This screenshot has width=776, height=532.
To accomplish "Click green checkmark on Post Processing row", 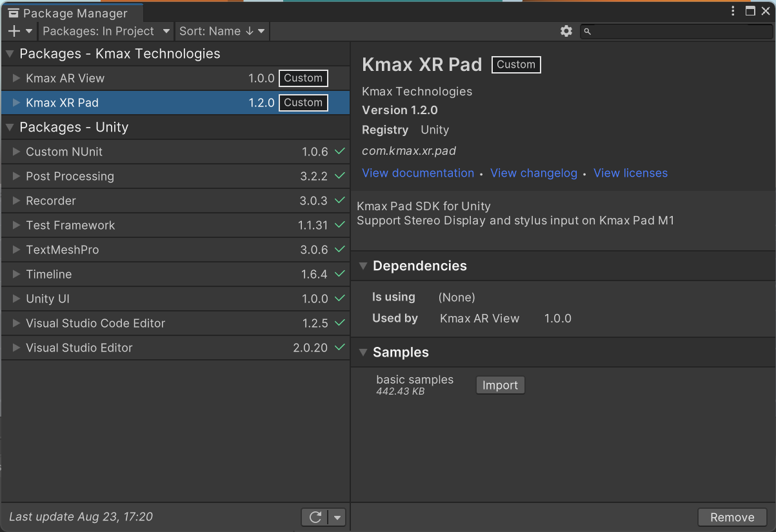I will click(340, 176).
